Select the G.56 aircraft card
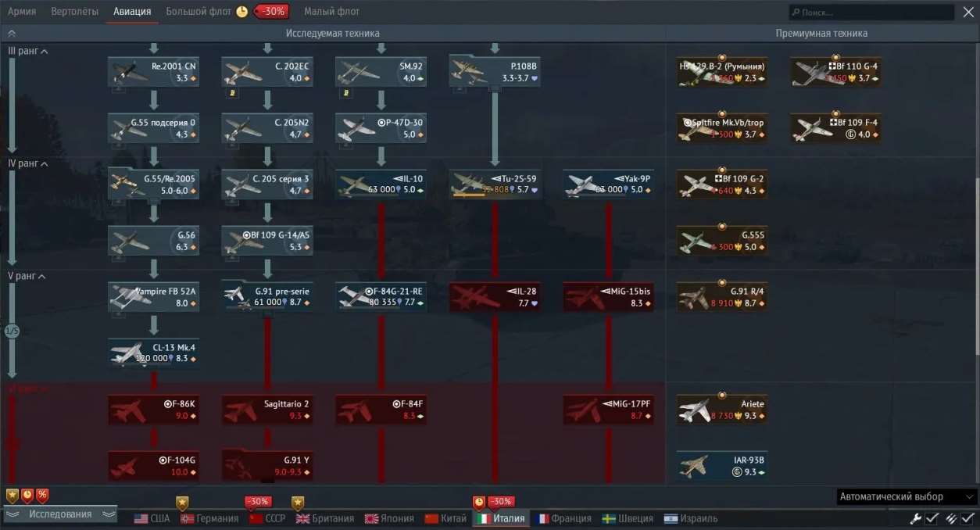Screen dimensions: 980x530 coord(154,241)
